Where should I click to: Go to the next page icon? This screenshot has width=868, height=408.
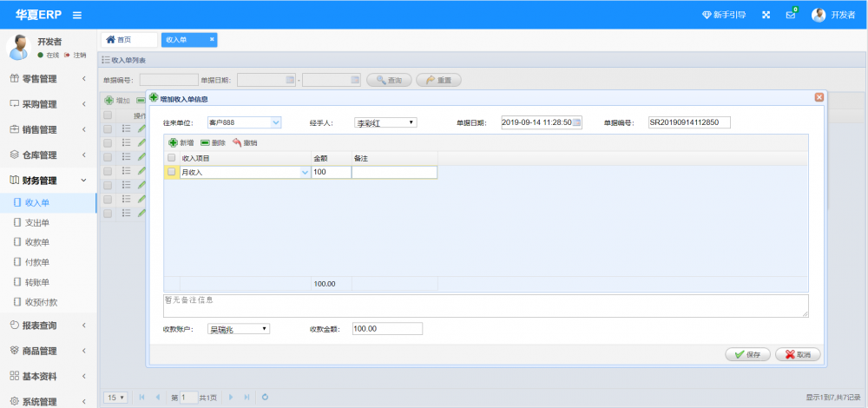(x=231, y=398)
